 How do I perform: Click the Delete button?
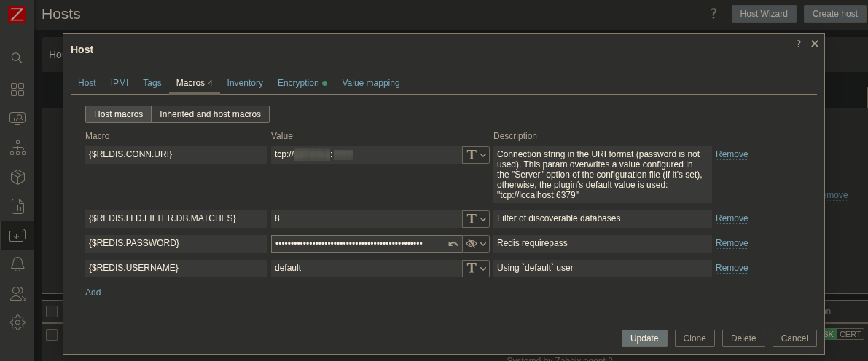[743, 338]
